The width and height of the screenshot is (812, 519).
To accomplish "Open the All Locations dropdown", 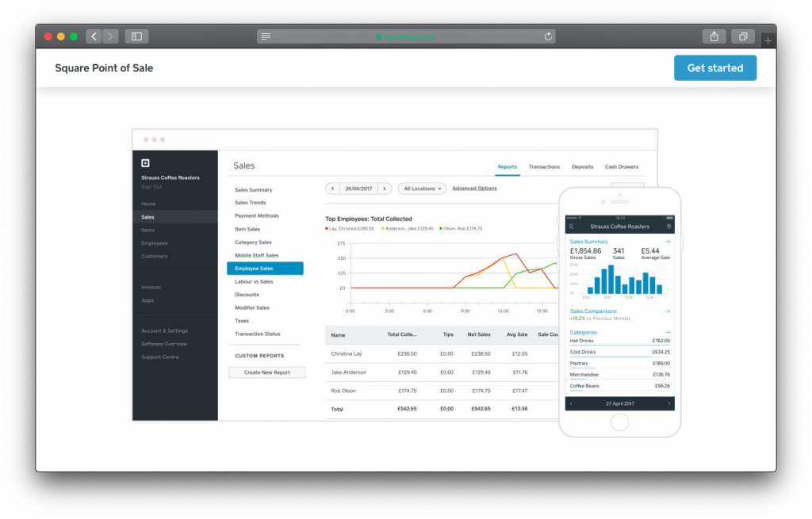I will coord(422,189).
